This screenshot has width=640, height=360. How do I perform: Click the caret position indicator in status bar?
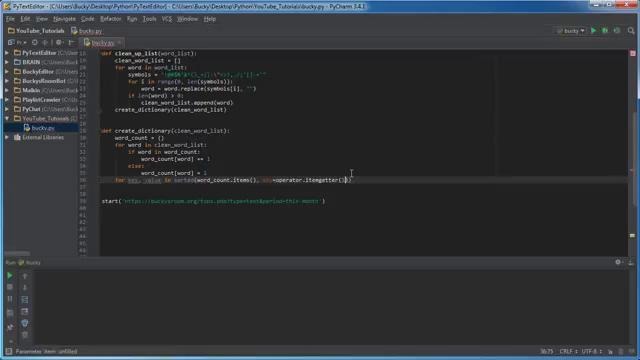click(x=547, y=351)
